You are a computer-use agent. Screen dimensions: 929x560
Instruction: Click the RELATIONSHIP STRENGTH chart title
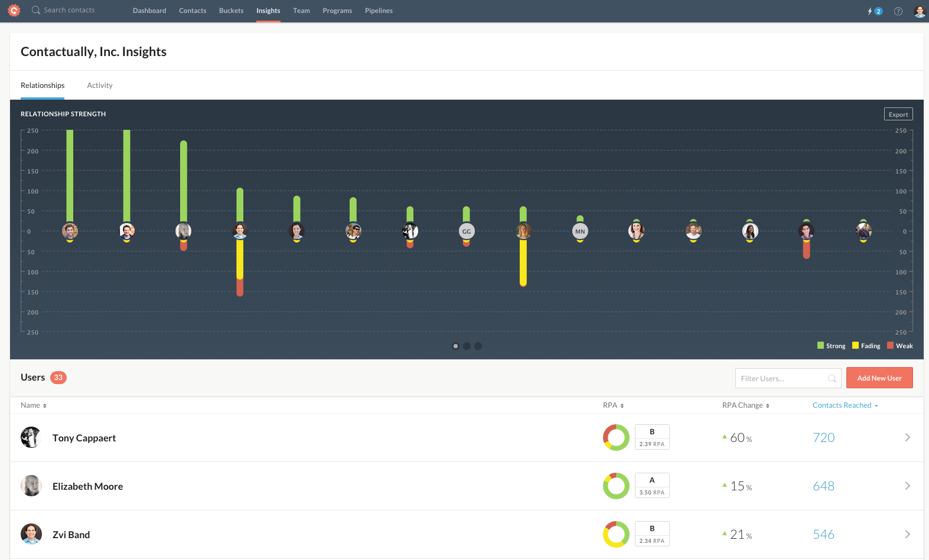63,114
